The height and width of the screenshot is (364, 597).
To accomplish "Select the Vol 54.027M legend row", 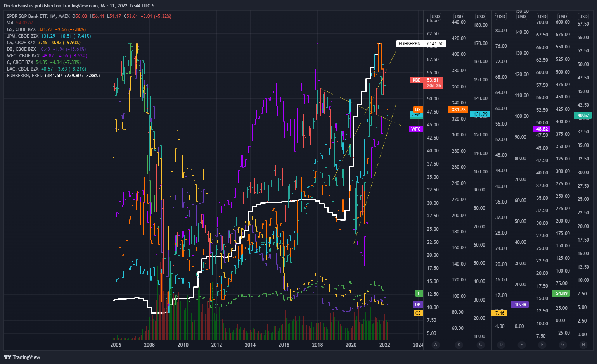I will (x=20, y=23).
